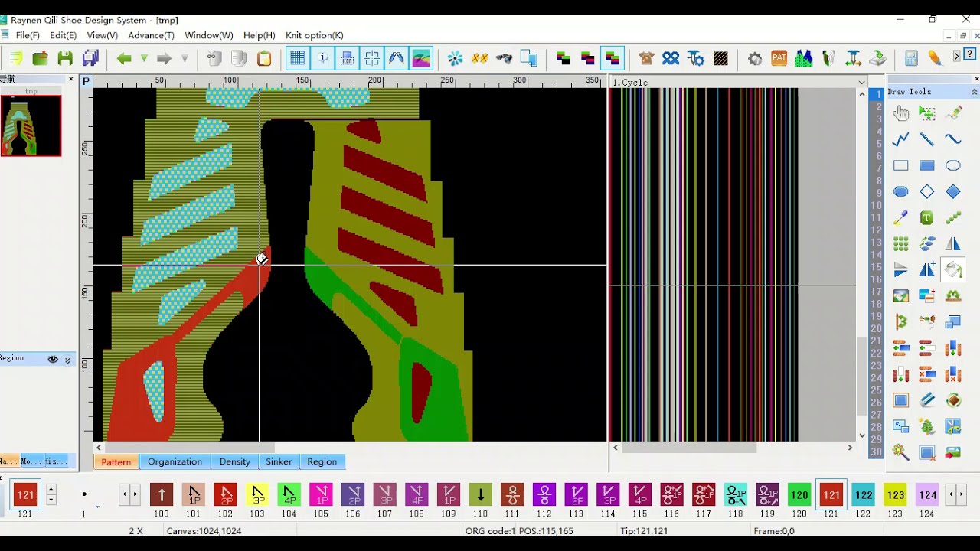Image resolution: width=980 pixels, height=551 pixels.
Task: Choose the hollow rectangle tool
Action: 901,165
